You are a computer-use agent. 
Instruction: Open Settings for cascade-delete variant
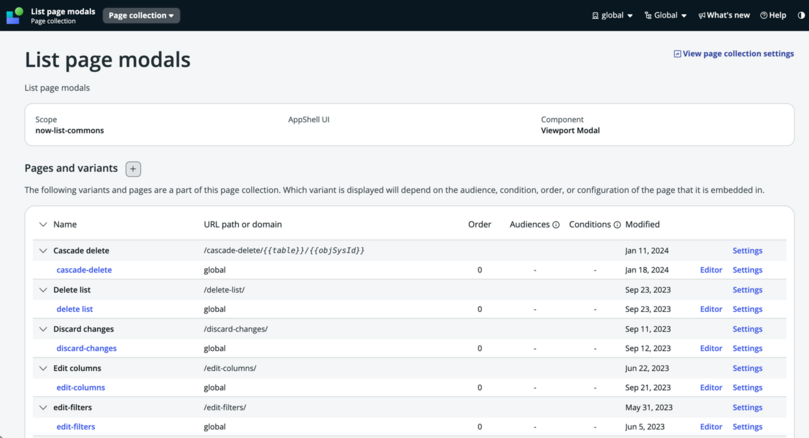pyautogui.click(x=747, y=270)
